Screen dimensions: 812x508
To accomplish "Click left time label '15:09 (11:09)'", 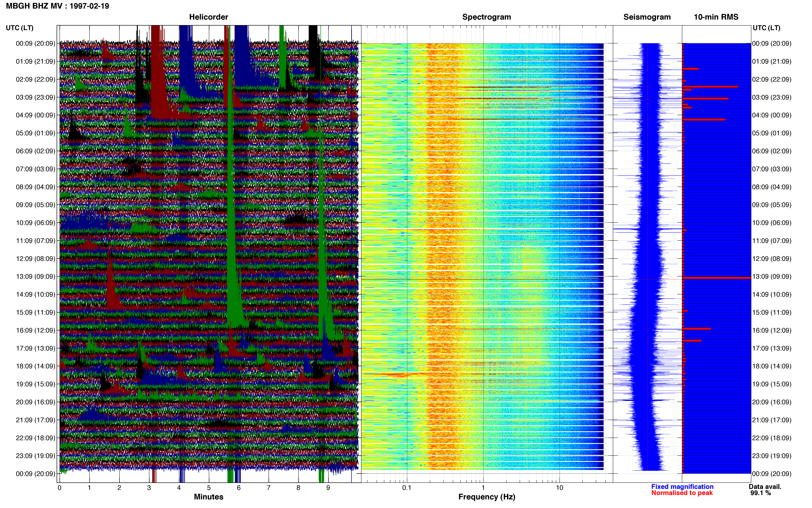I will click(36, 313).
